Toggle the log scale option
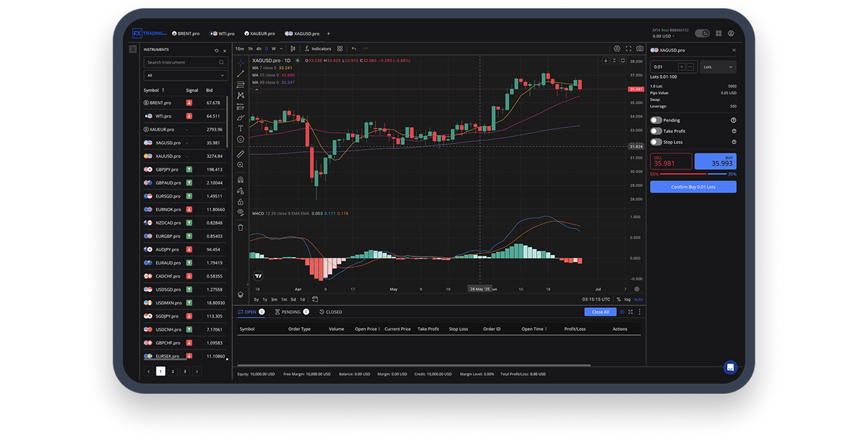Image resolution: width=868 pixels, height=434 pixels. click(627, 299)
